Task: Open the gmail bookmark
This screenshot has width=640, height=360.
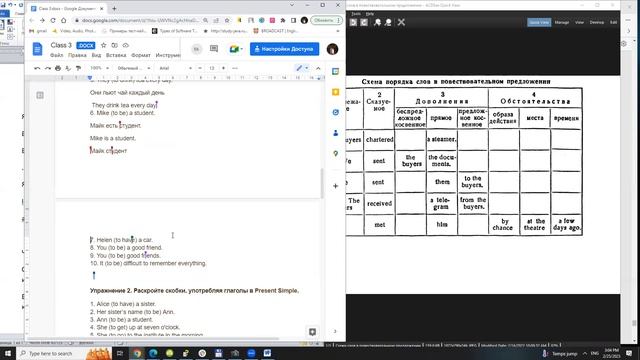Action: (38, 31)
